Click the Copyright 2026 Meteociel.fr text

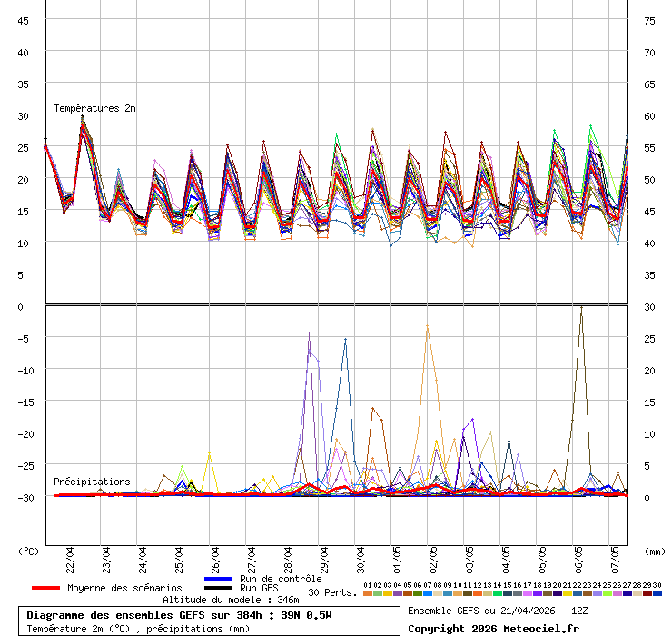coord(493,629)
